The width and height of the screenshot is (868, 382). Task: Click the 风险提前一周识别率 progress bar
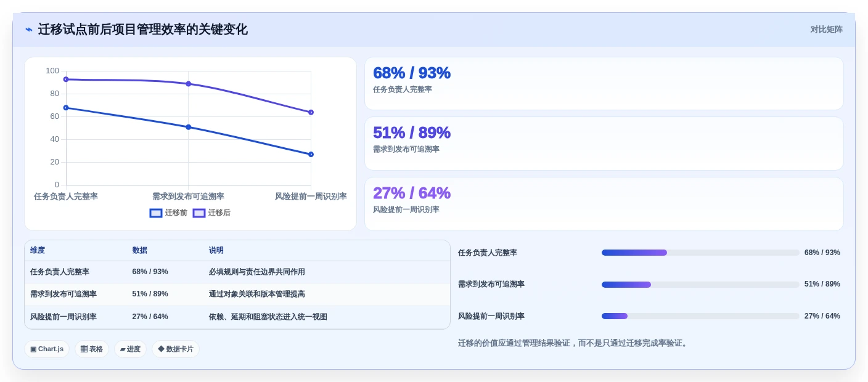click(700, 316)
